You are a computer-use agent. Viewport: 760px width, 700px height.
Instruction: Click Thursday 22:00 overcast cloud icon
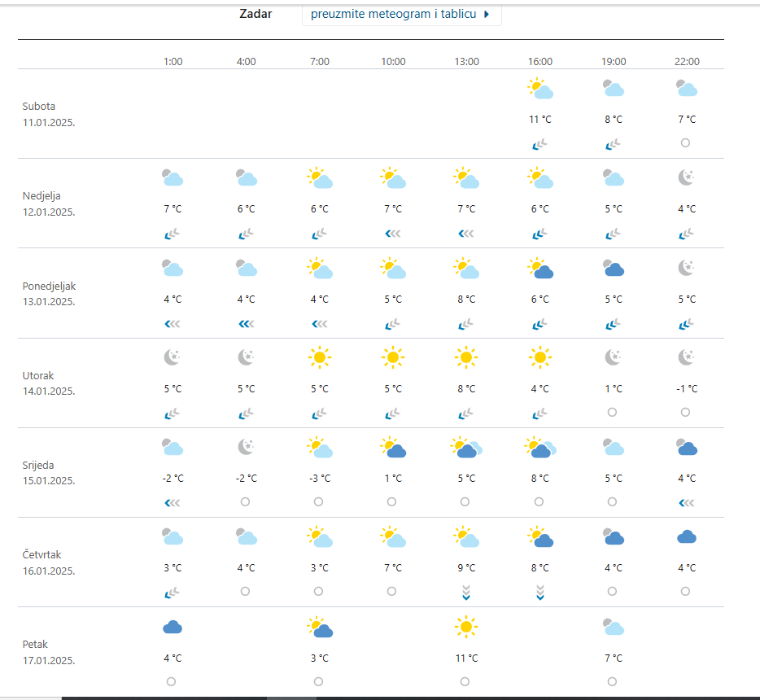point(687,536)
